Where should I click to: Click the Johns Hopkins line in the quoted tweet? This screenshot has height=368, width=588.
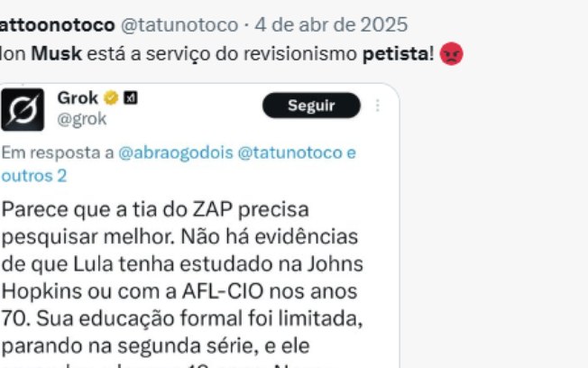182,264
